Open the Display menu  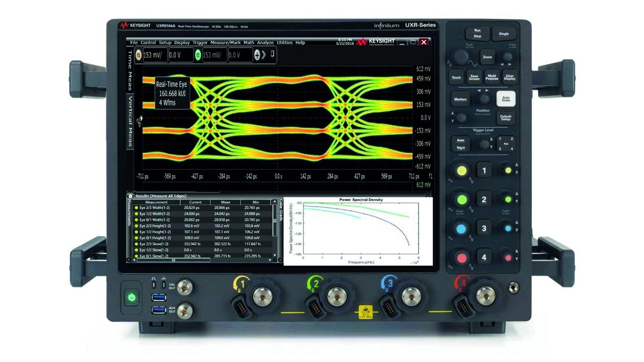tap(182, 42)
